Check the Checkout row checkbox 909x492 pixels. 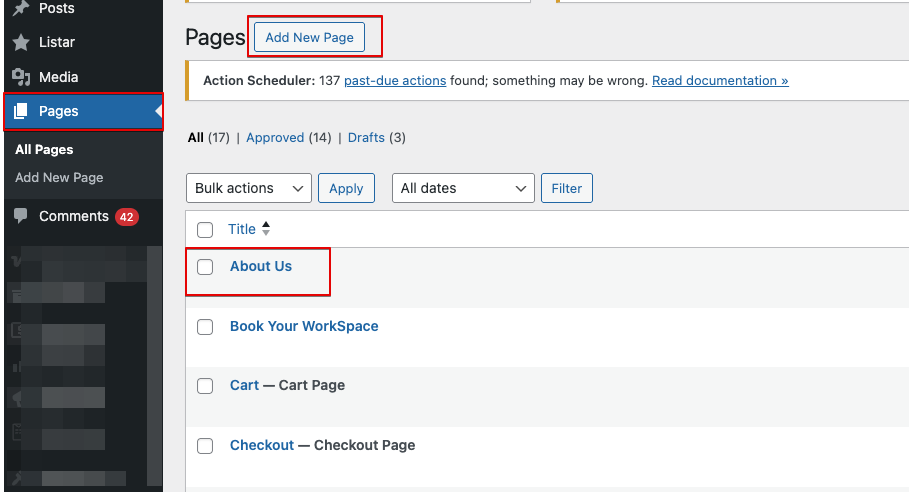[205, 446]
